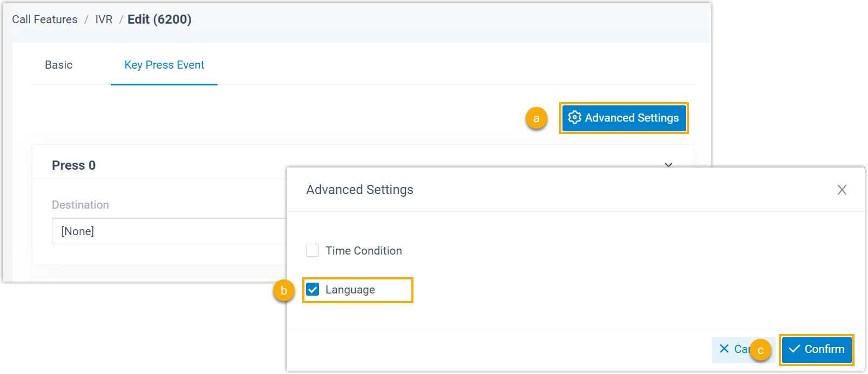
Task: Open the IVR breadcrumb link
Action: (x=103, y=19)
